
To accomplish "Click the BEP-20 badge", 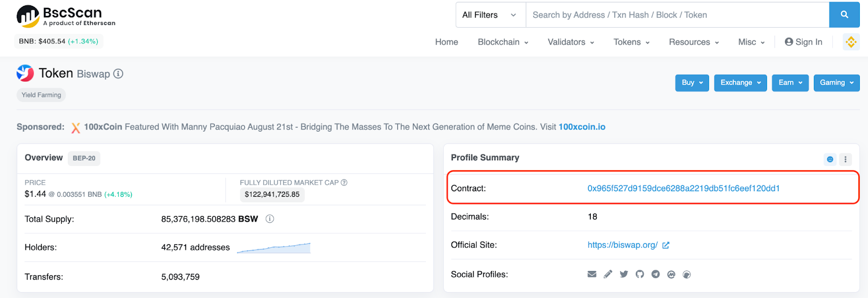I will [84, 158].
